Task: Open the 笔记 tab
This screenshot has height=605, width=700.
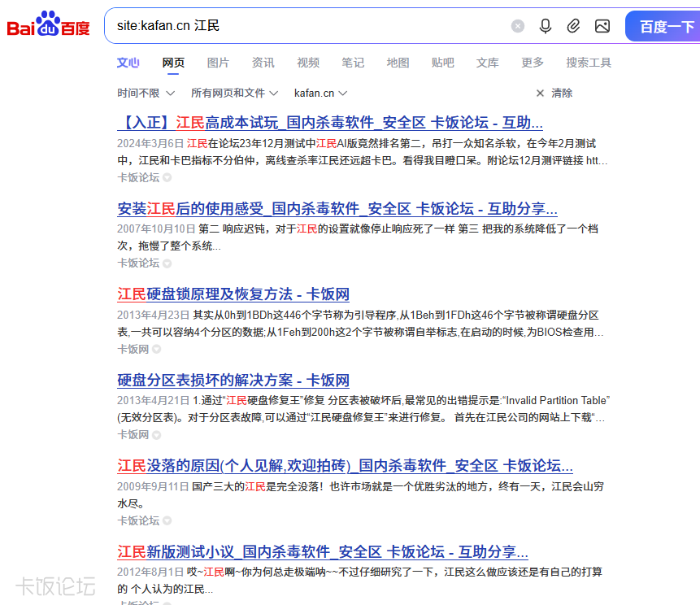Action: point(353,63)
